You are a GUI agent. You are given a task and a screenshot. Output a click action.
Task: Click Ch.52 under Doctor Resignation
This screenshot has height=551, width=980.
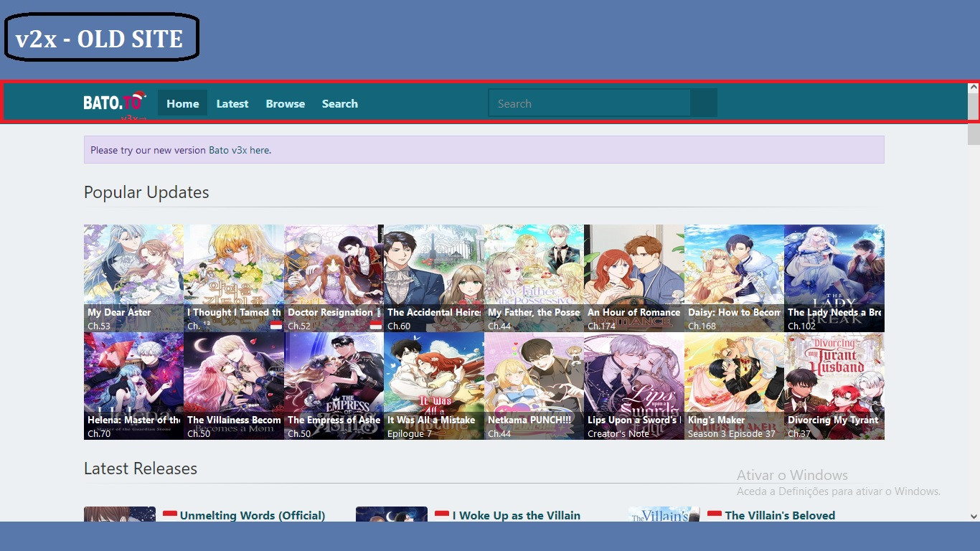(x=299, y=326)
